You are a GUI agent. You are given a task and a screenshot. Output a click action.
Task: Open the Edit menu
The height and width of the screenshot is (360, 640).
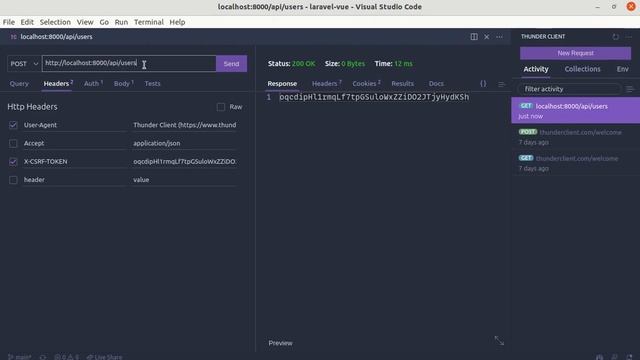point(27,22)
